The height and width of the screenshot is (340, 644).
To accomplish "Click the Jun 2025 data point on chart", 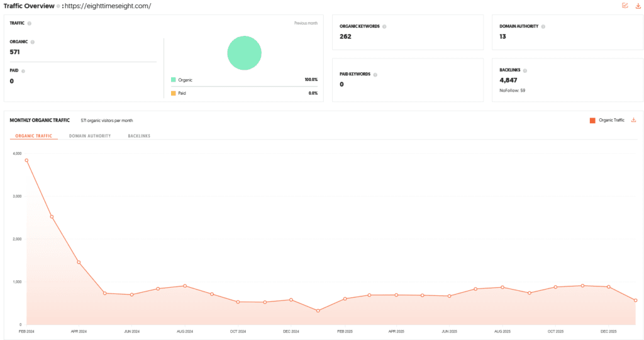I will coord(449,296).
